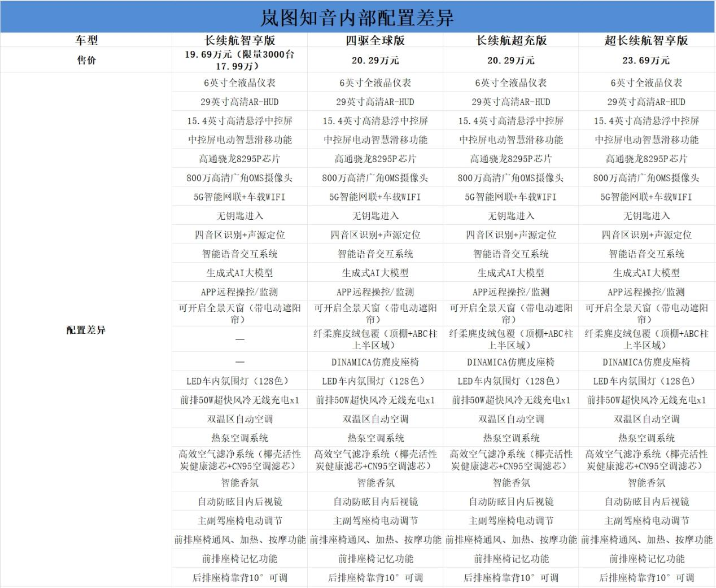Click the 20.29万元 price under 长续航超充版
Image resolution: width=716 pixels, height=588 pixels.
tap(511, 60)
